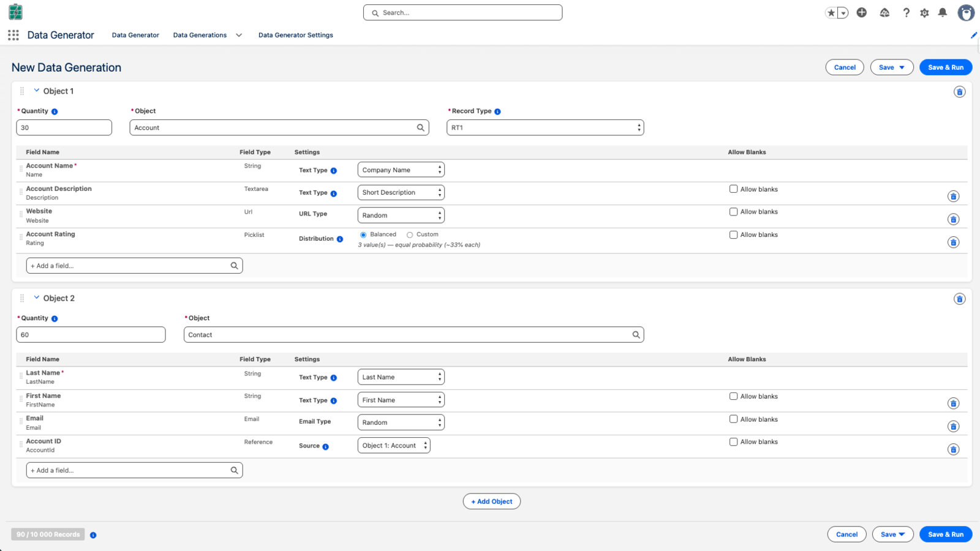Show info tooltip for Distribution
This screenshot has width=980, height=551.
point(340,239)
